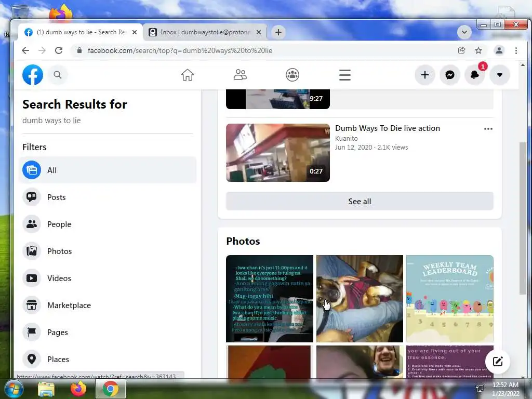Select the All filter

click(x=108, y=170)
